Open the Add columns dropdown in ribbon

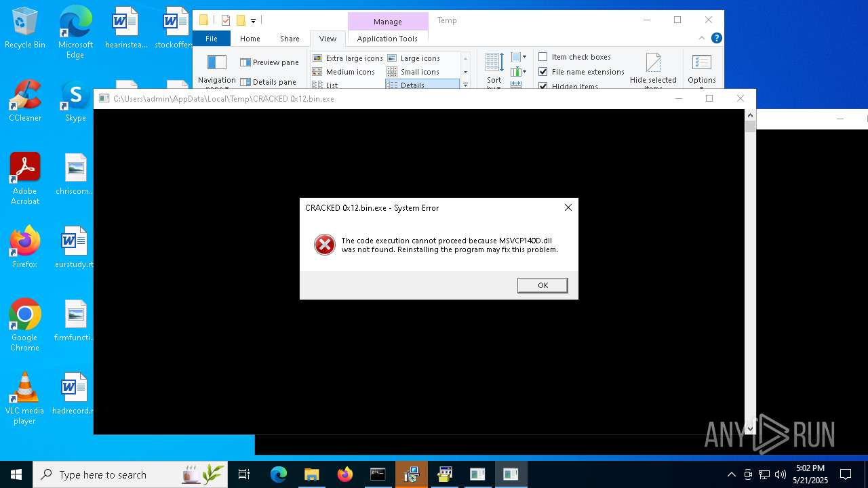[x=519, y=71]
